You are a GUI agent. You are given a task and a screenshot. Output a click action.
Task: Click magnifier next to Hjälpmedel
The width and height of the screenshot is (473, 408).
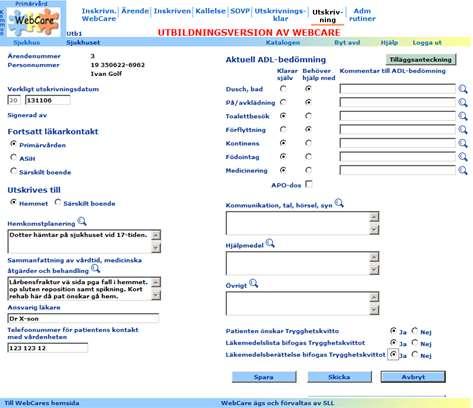click(270, 243)
